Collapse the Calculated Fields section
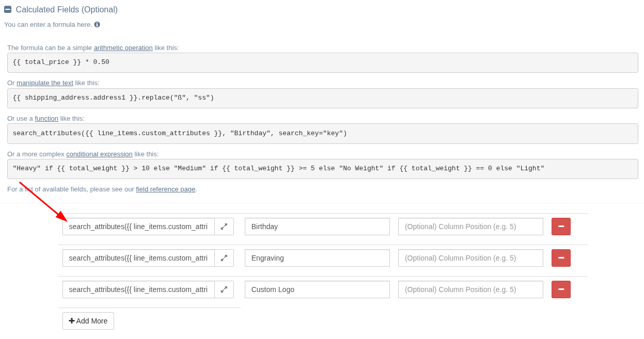The image size is (644, 339). pos(8,9)
